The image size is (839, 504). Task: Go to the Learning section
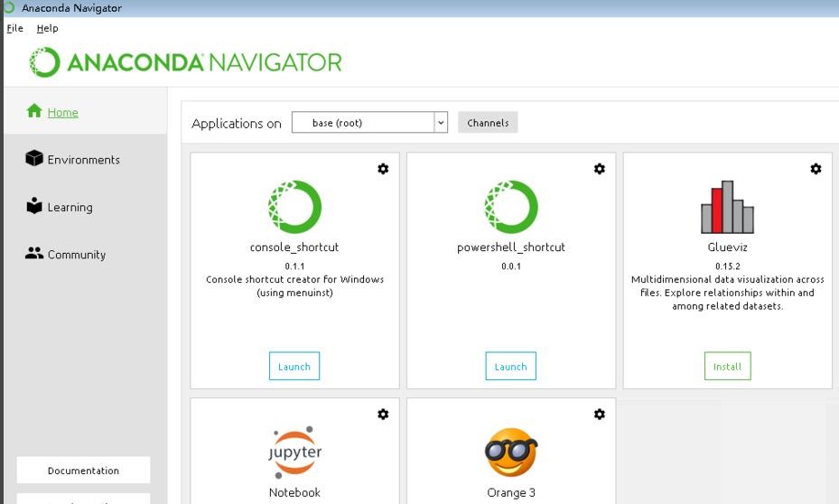(x=70, y=207)
